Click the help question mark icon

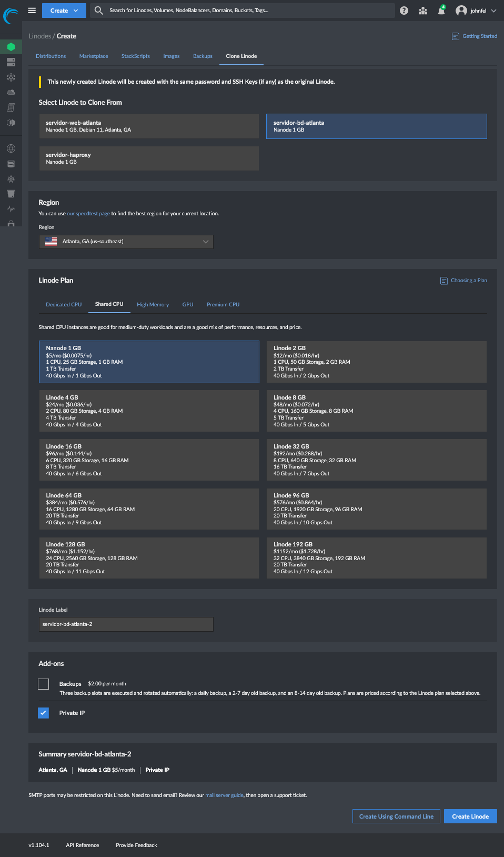pos(404,11)
